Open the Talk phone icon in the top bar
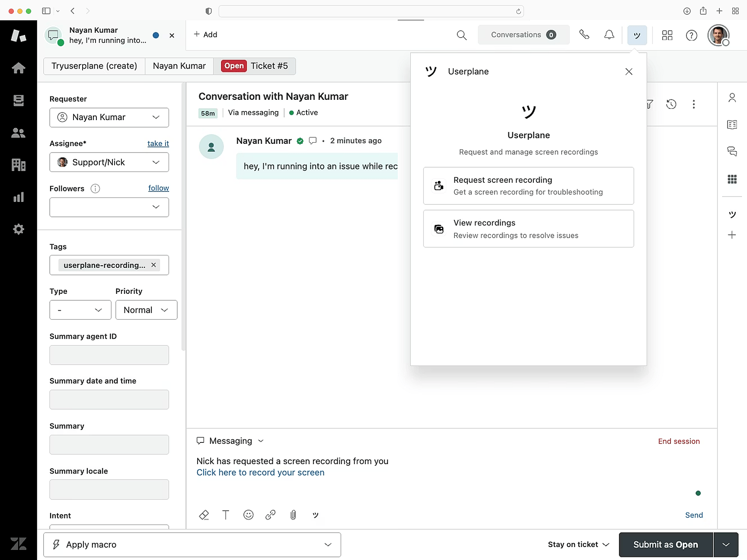 pyautogui.click(x=584, y=35)
